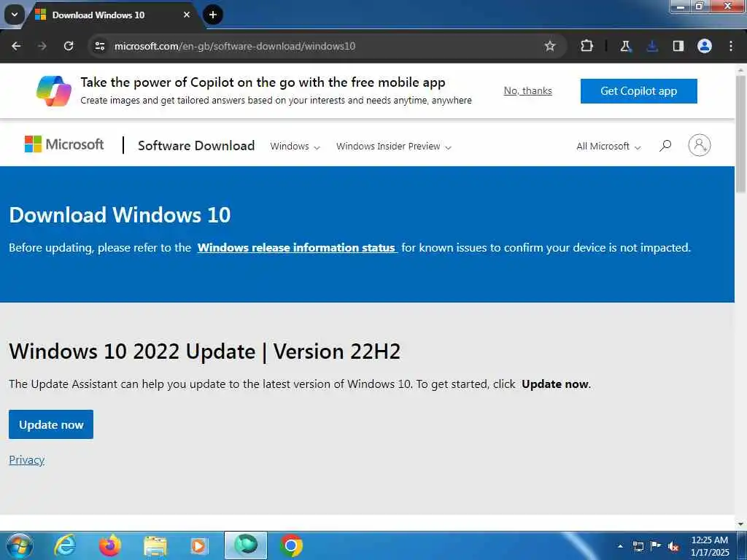Expand Windows Insider Preview menu
The width and height of the screenshot is (747, 560).
click(393, 146)
